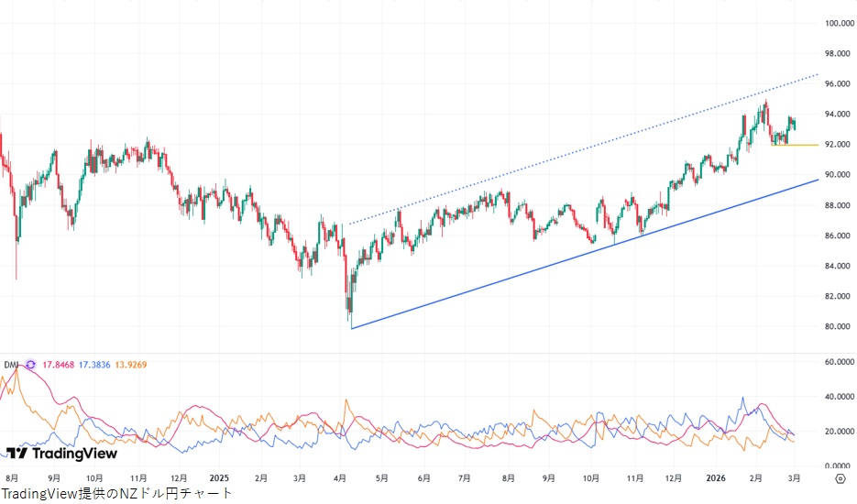Click the orange DMI value 13.9269
This screenshot has width=857, height=504.
tap(131, 365)
